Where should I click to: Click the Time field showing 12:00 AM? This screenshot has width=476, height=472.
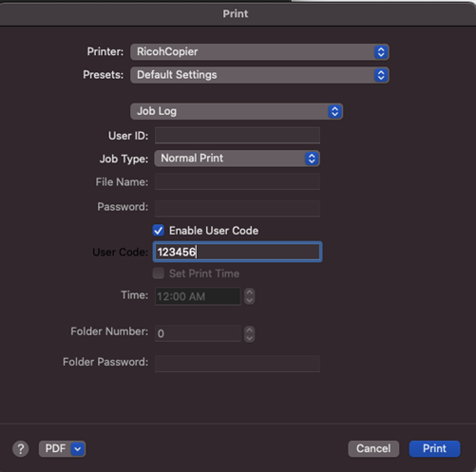(198, 296)
